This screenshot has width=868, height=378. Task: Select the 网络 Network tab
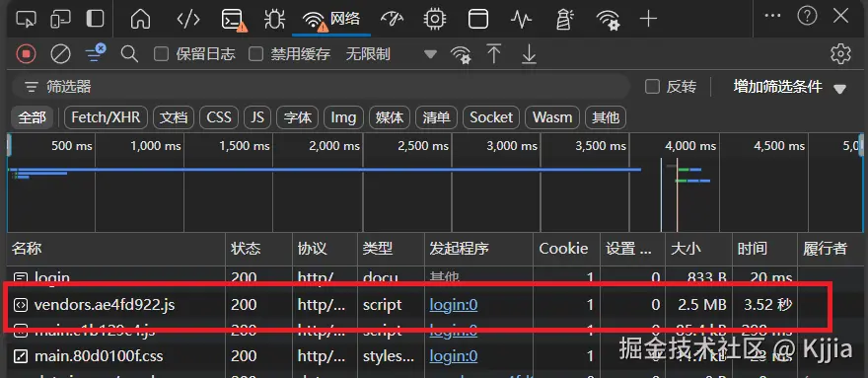tap(331, 20)
